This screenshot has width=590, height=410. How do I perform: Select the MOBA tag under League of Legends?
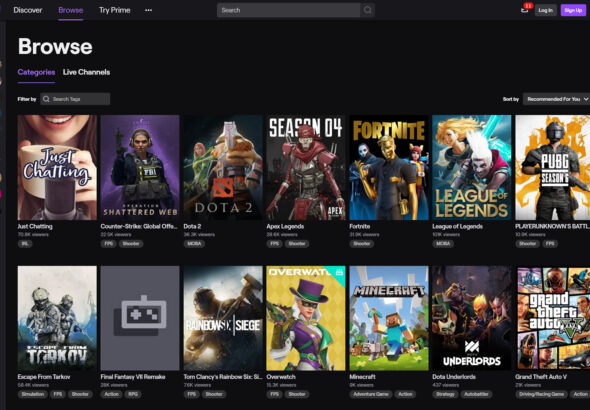443,244
